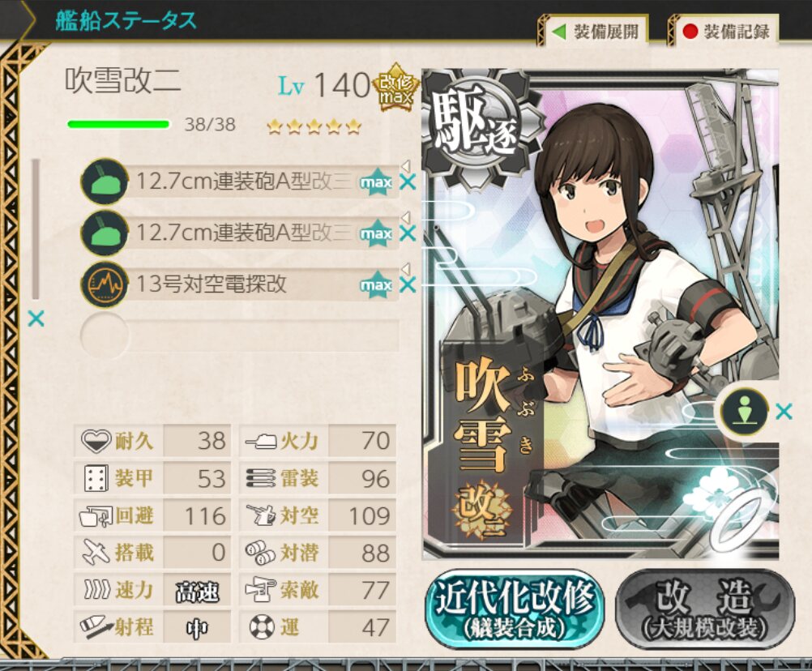Viewport: 812px width, 671px height.
Task: Remove first 12.7cm連装砲A型改三 with its X
Action: click(408, 182)
